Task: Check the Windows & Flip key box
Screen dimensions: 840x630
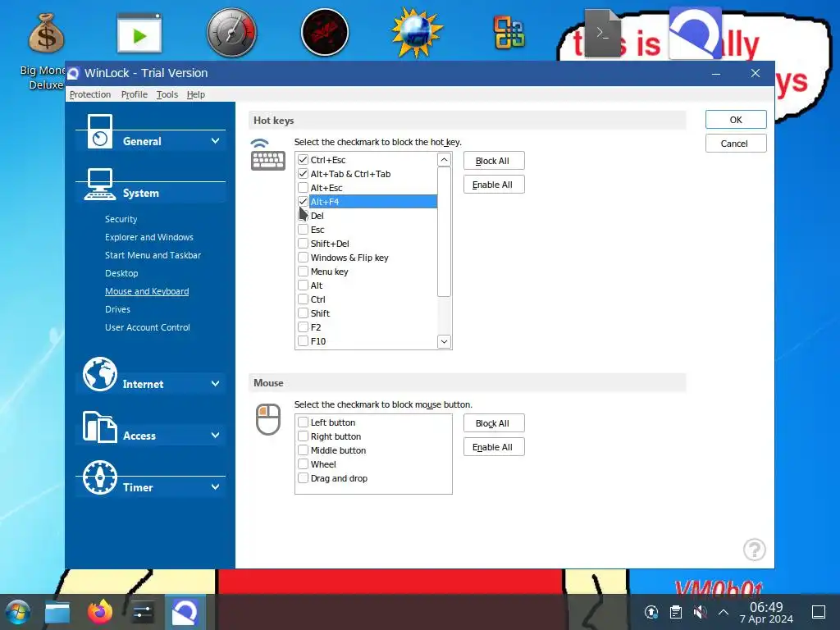Action: pos(304,257)
